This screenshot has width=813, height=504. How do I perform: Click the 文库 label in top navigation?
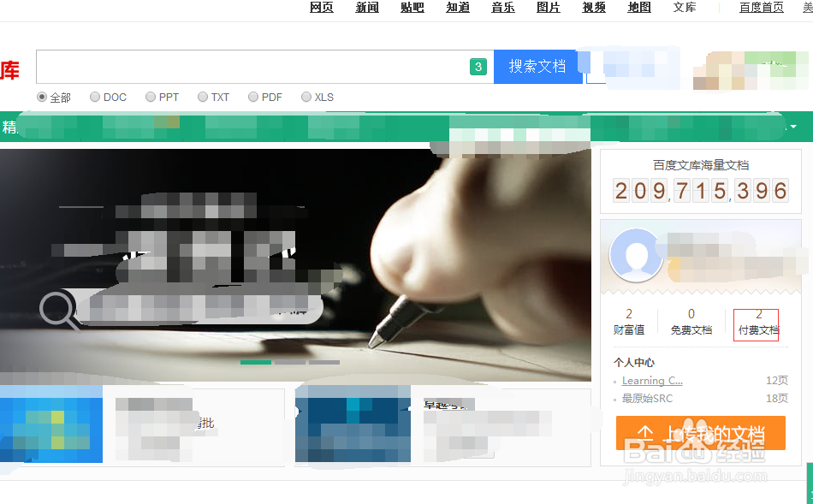pos(685,7)
